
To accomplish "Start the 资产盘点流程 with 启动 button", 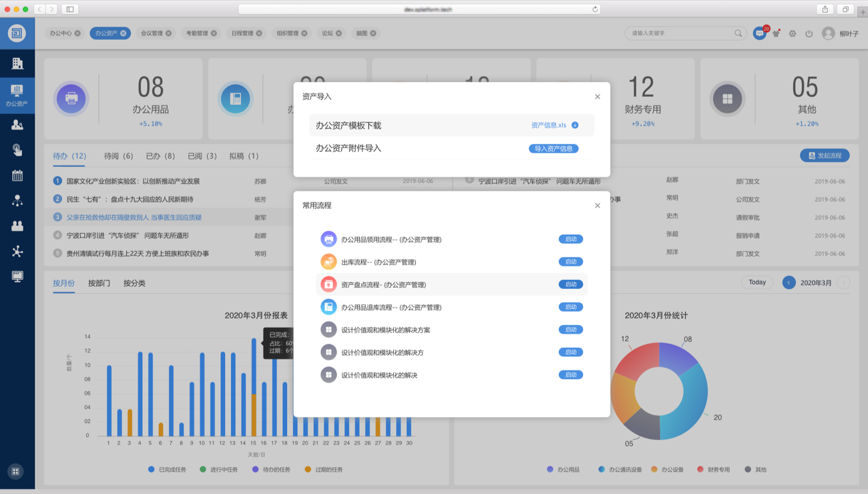I will pos(570,284).
